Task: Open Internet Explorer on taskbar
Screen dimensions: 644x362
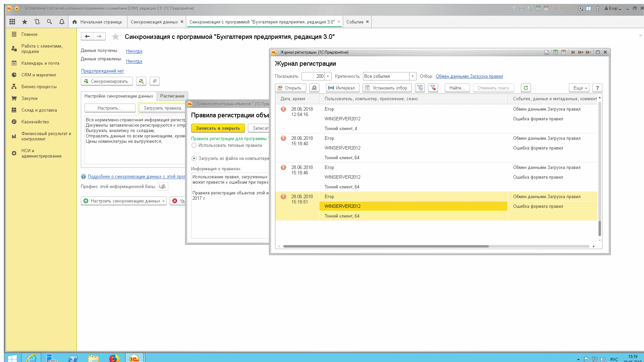Action: click(x=32, y=358)
